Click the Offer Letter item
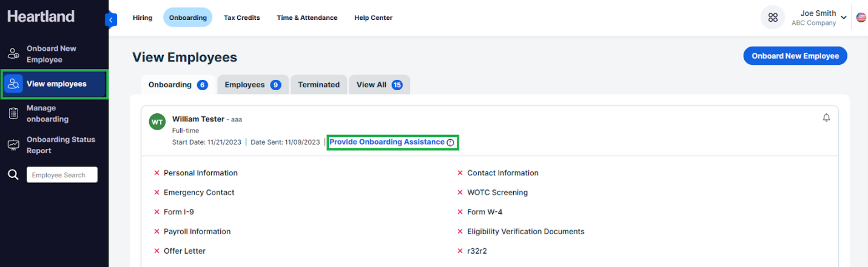The image size is (868, 267). [x=184, y=251]
